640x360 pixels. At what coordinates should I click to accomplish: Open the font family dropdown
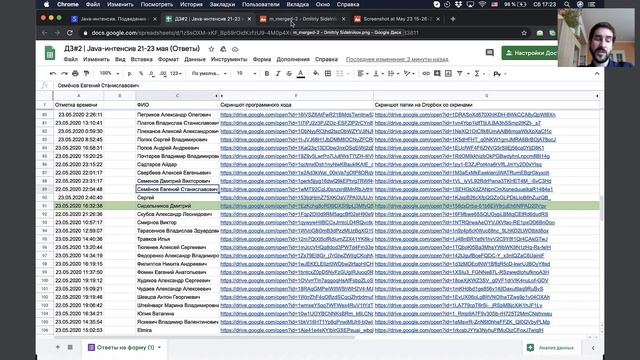tap(209, 73)
